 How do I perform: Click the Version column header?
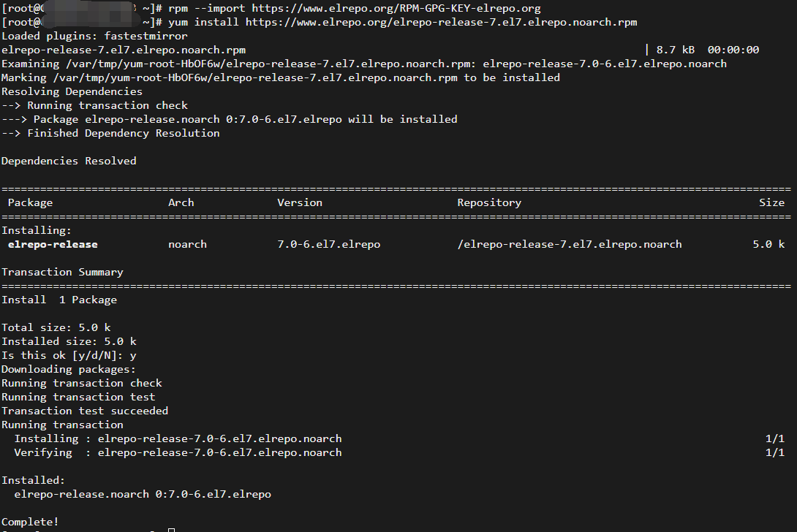[300, 202]
